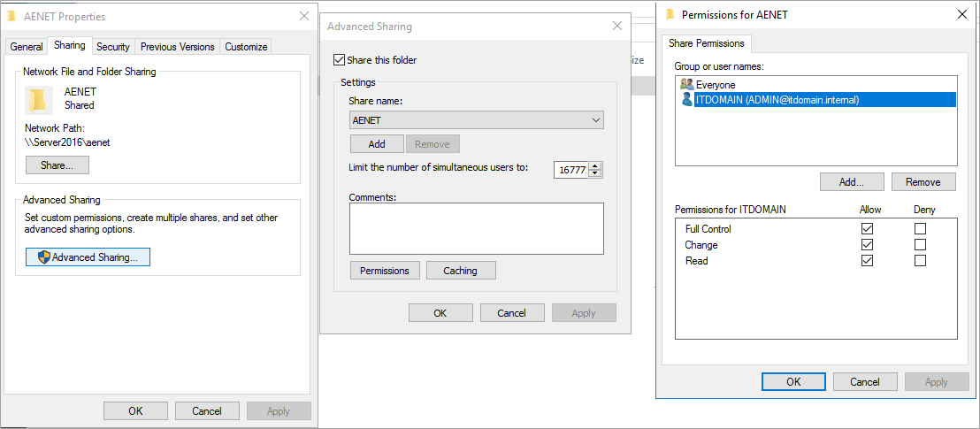The width and height of the screenshot is (980, 429).
Task: Switch to the Security tab
Action: click(113, 46)
